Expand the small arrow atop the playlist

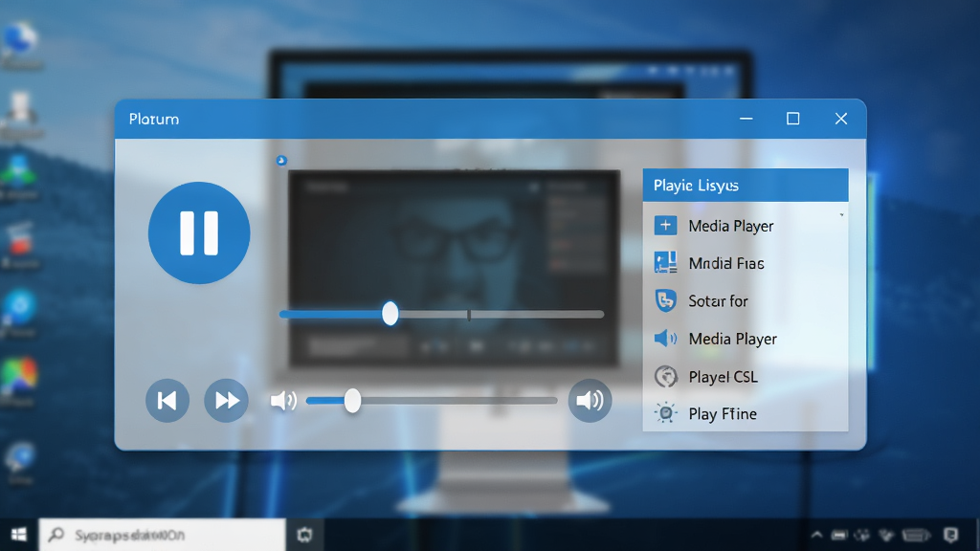(841, 215)
